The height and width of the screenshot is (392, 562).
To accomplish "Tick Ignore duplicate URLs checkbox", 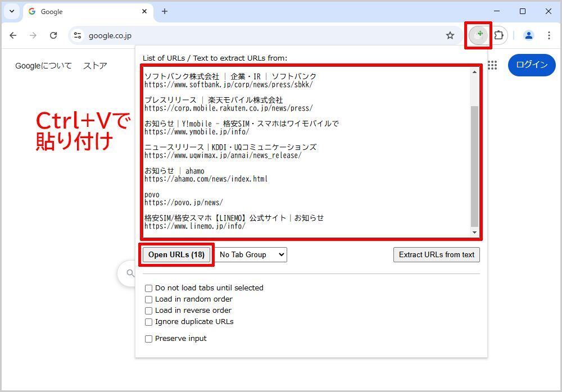I will (148, 322).
